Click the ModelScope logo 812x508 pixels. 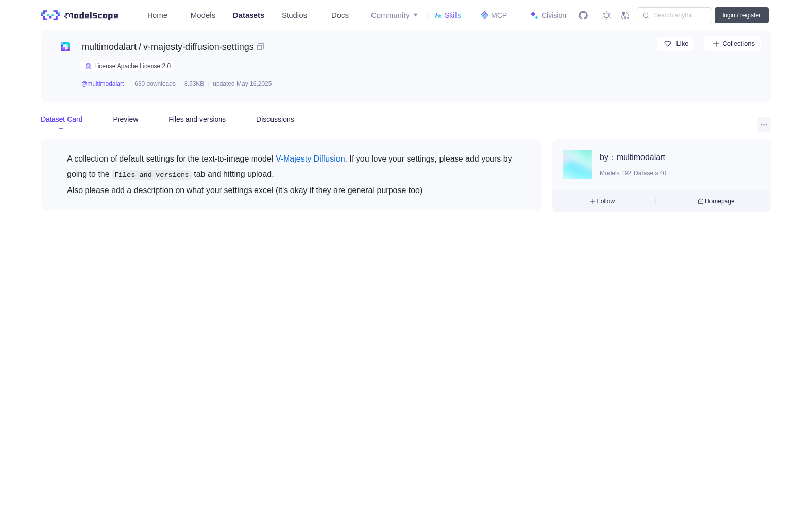coord(80,15)
